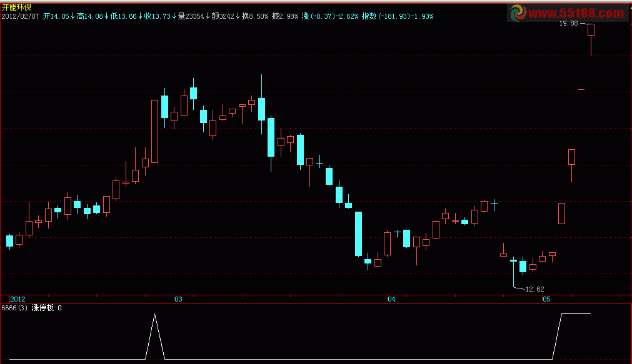
Task: Click the first spike in the 涨停板 indicator line
Action: 155,337
